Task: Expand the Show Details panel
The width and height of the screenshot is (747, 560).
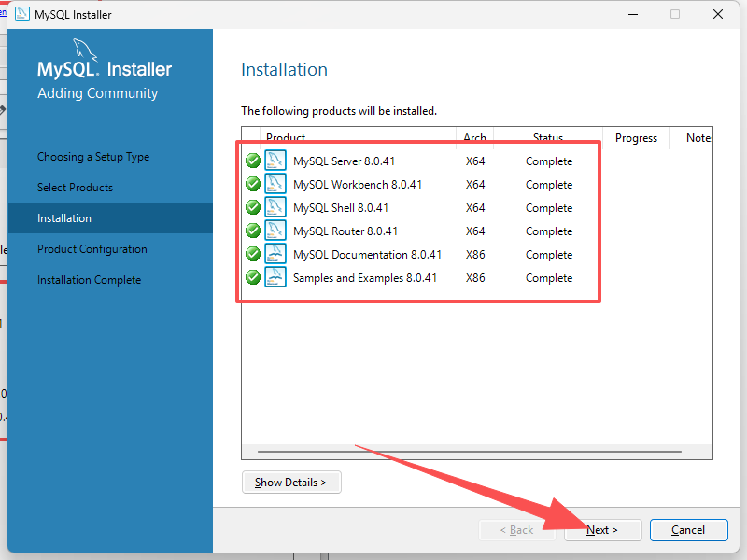Action: [290, 483]
